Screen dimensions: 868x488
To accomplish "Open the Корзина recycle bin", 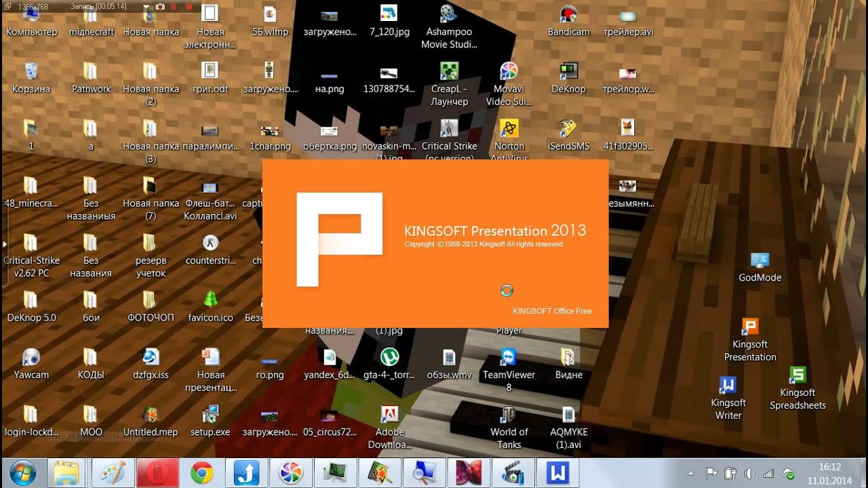I will pos(31,79).
